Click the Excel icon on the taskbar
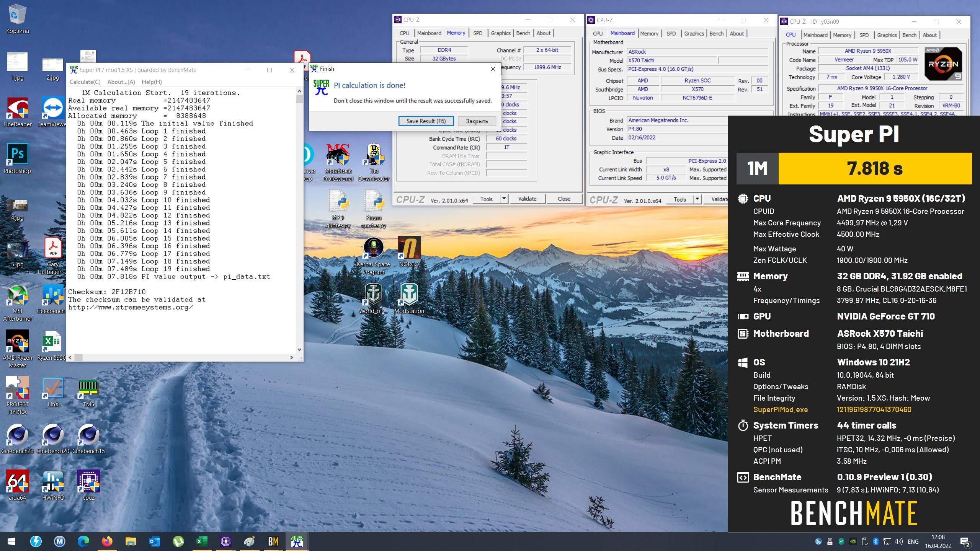 201,541
